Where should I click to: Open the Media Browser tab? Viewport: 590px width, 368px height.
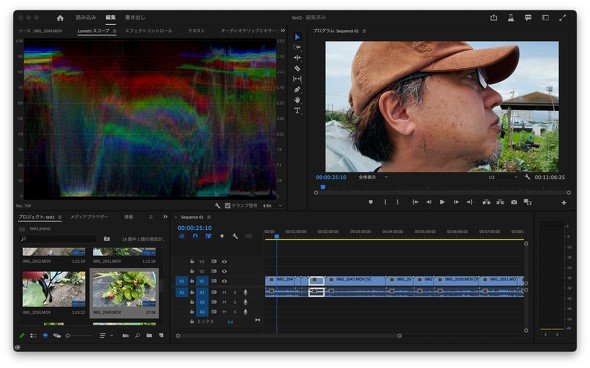(x=89, y=217)
